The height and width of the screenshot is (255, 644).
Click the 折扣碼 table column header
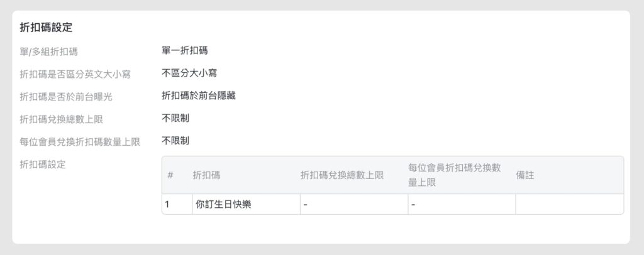[206, 175]
